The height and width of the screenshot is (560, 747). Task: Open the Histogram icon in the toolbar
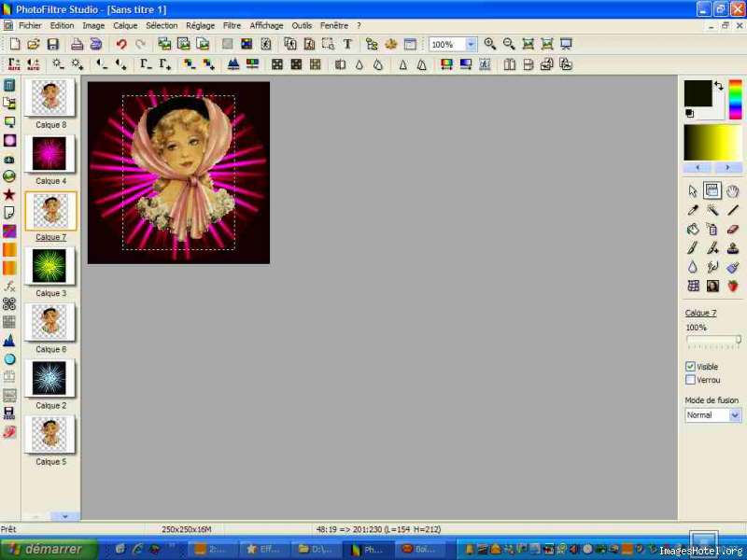[233, 64]
